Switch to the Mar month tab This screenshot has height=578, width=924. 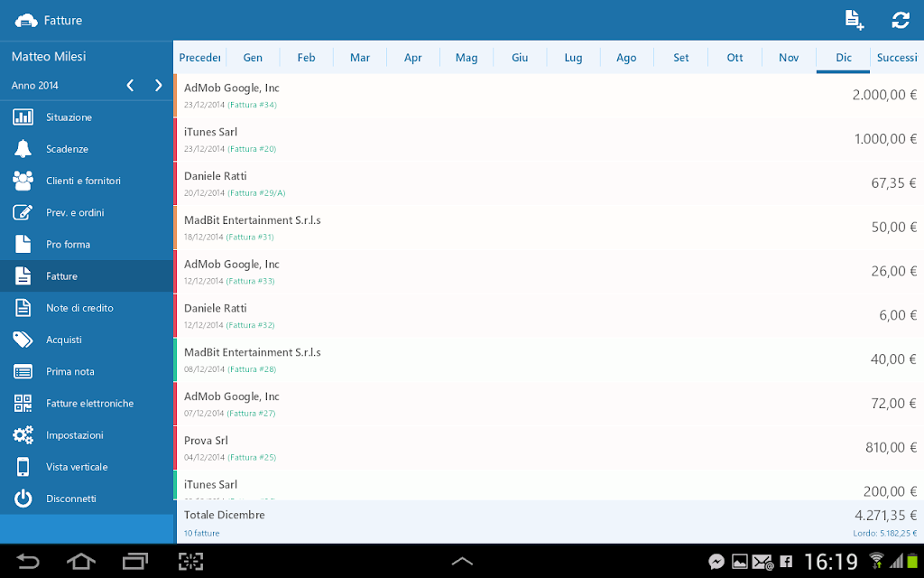[x=360, y=57]
